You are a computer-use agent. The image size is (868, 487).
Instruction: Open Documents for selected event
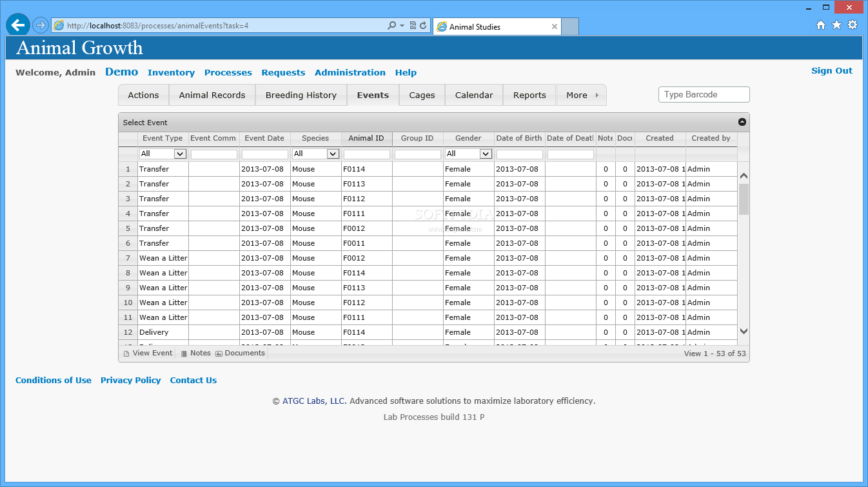coord(240,353)
